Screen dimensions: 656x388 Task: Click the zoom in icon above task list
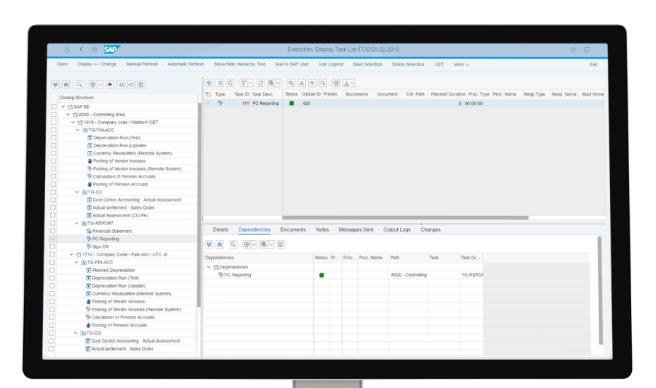coord(291,83)
